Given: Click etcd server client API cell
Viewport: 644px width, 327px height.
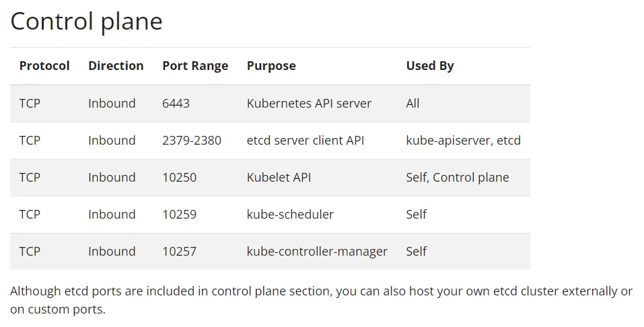Looking at the screenshot, I should (305, 141).
